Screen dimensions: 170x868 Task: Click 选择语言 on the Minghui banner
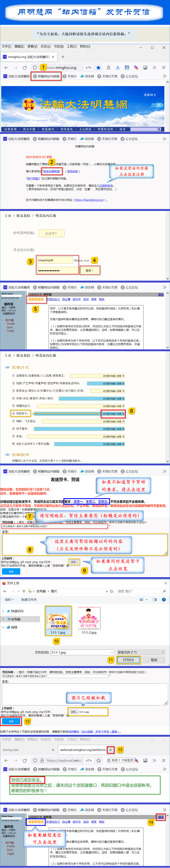tap(150, 95)
